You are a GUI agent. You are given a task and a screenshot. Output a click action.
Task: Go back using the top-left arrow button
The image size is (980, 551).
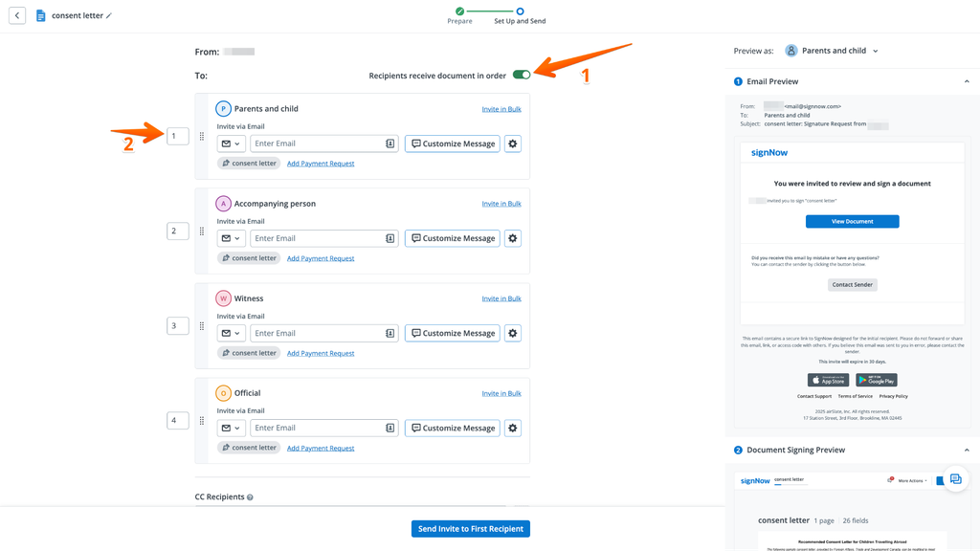(17, 15)
